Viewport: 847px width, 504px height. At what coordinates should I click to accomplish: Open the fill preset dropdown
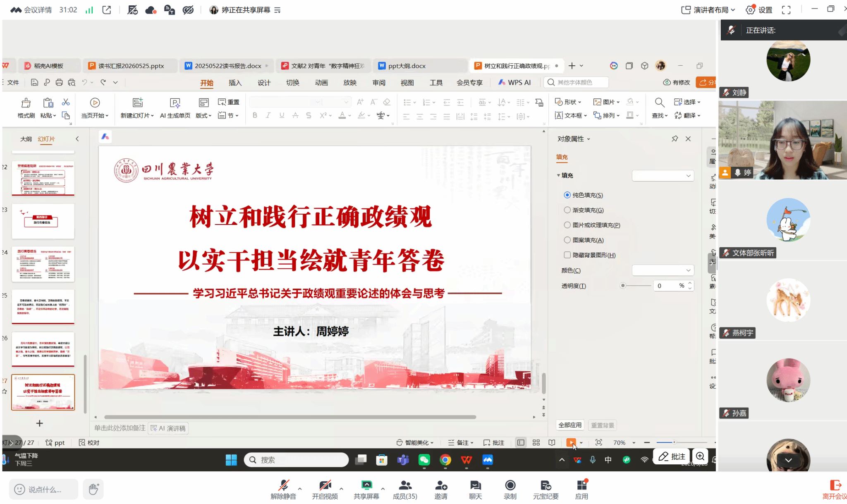663,176
